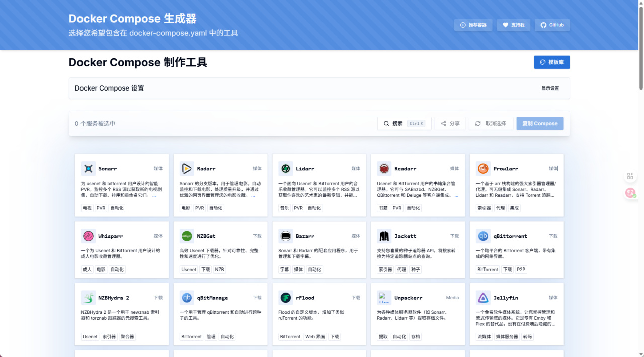Click the P2P tag on qBittorrent
The width and height of the screenshot is (644, 357).
pyautogui.click(x=521, y=270)
